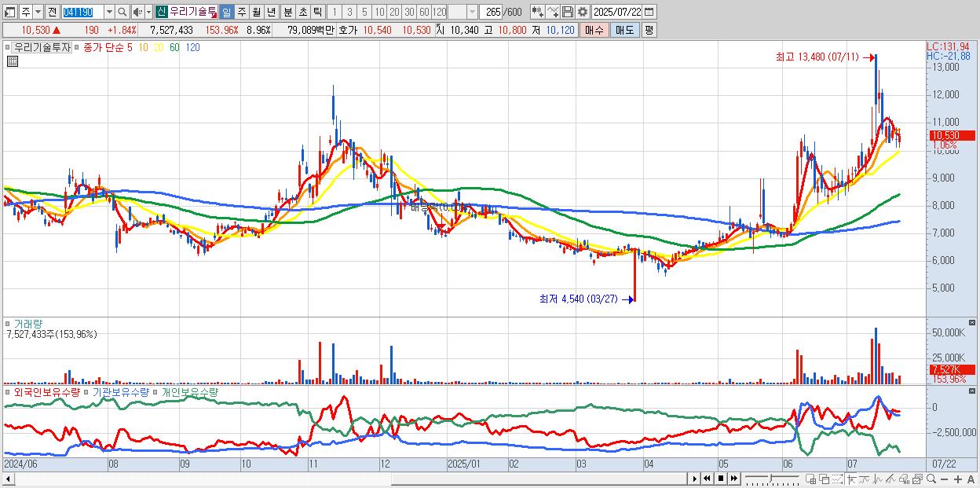This screenshot has width=980, height=488.
Task: Expand the stock code history dropdown
Action: point(109,12)
